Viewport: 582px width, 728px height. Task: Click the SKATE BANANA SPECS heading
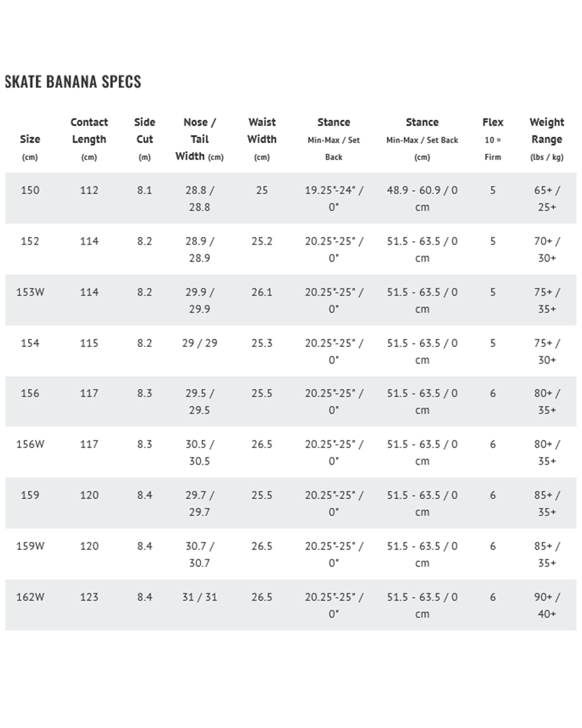pos(73,82)
